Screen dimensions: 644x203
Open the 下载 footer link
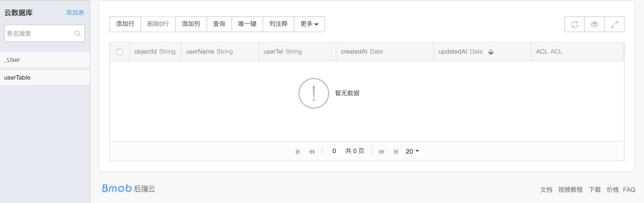595,189
